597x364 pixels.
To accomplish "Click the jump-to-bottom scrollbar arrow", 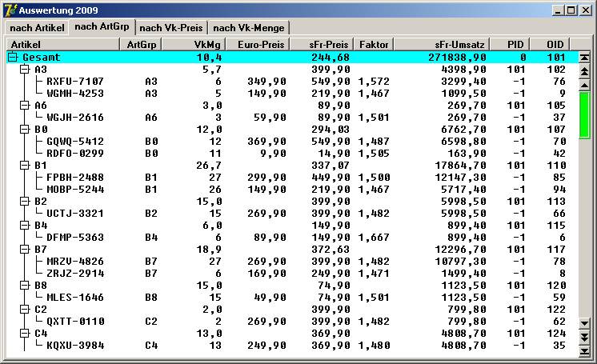I will 584,350.
